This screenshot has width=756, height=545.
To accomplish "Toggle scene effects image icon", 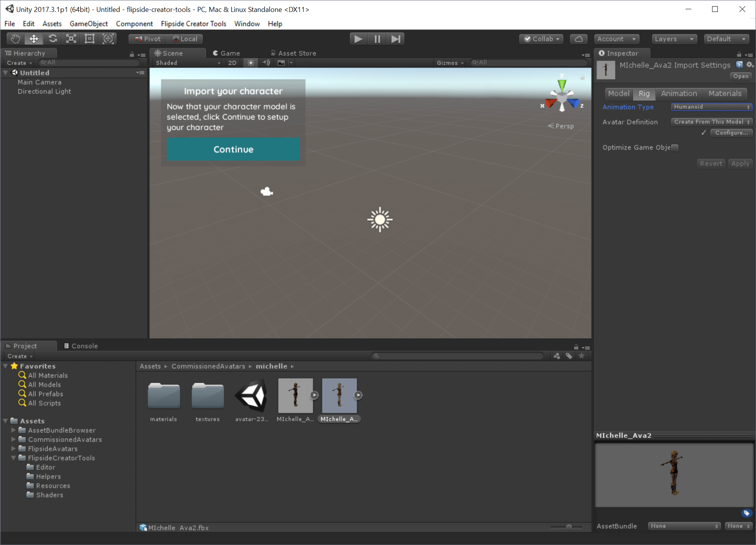I will coord(281,63).
